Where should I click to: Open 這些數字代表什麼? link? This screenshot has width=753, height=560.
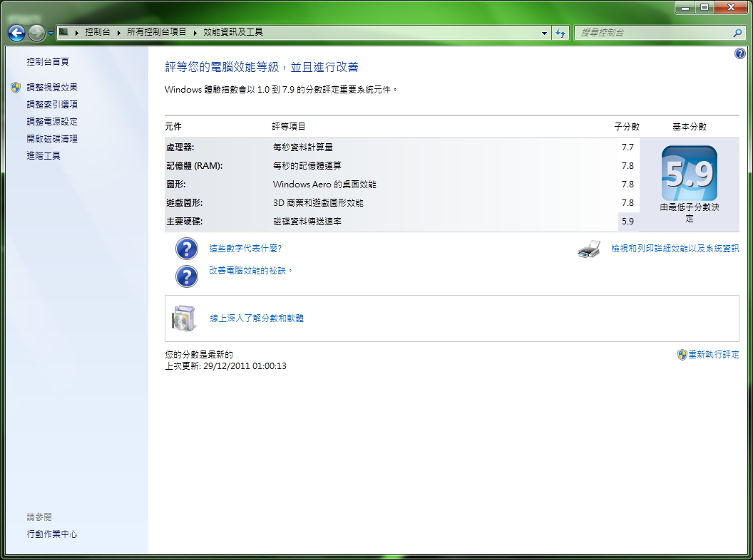(245, 248)
